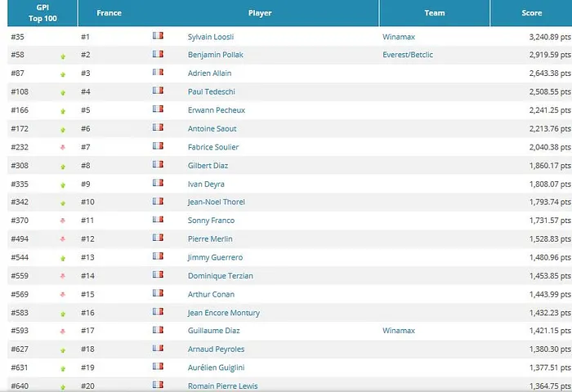Click the flag icon beside Jimmy Guerrero
This screenshot has width=572, height=392.
(158, 256)
